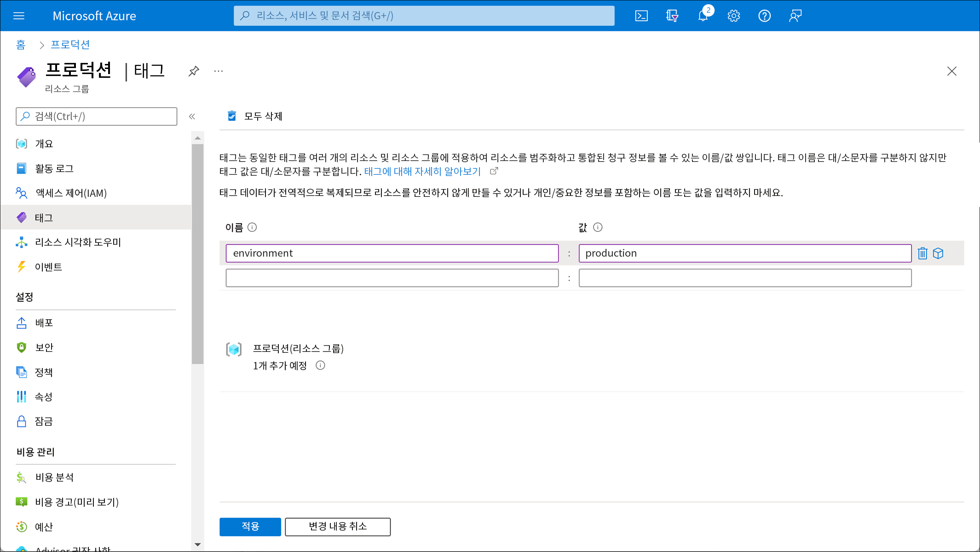The width and height of the screenshot is (980, 552).
Task: Click the sidebar scrollbar thumb
Action: coord(198,254)
